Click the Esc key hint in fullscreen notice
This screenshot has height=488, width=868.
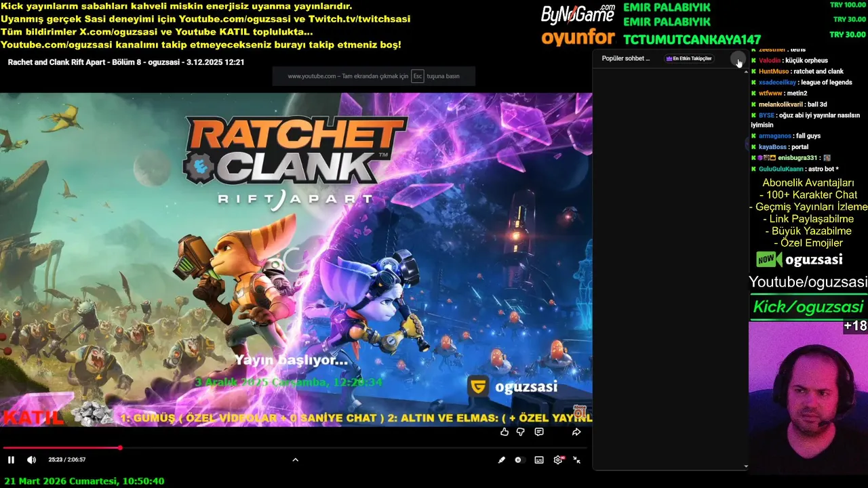[418, 76]
